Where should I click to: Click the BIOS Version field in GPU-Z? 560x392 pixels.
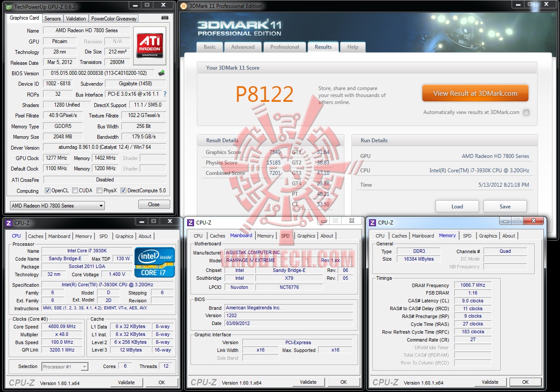[100, 73]
